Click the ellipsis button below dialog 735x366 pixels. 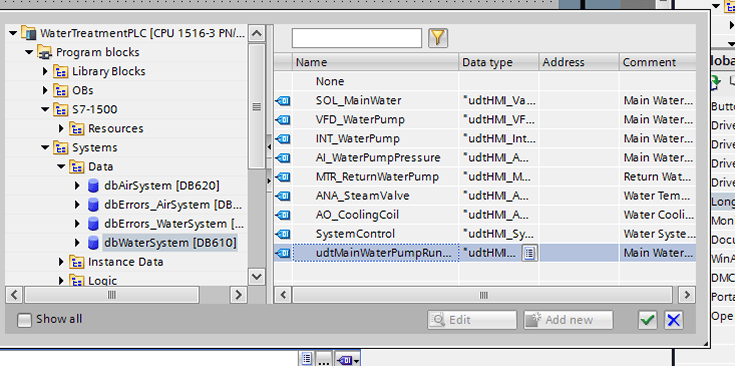pos(324,360)
